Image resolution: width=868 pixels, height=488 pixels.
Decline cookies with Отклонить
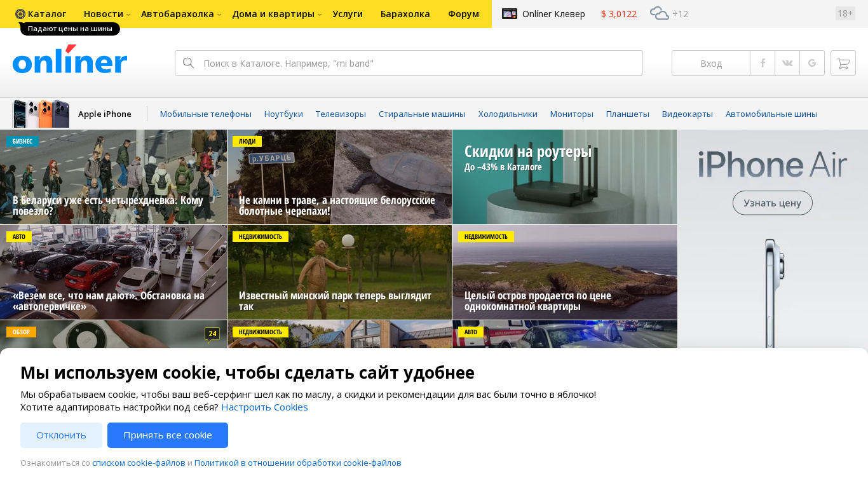point(61,435)
